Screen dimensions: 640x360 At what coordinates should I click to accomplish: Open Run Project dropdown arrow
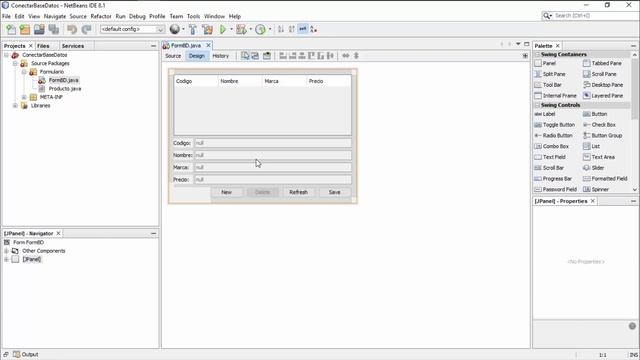click(x=231, y=29)
